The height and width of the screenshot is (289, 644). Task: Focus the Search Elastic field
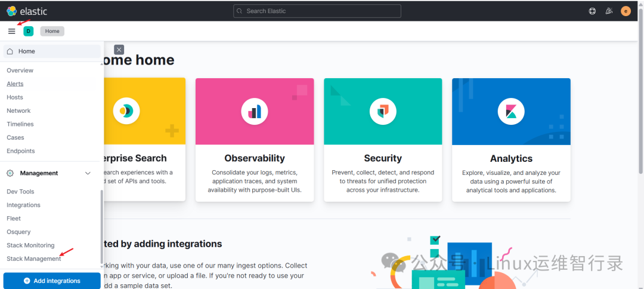click(x=317, y=11)
